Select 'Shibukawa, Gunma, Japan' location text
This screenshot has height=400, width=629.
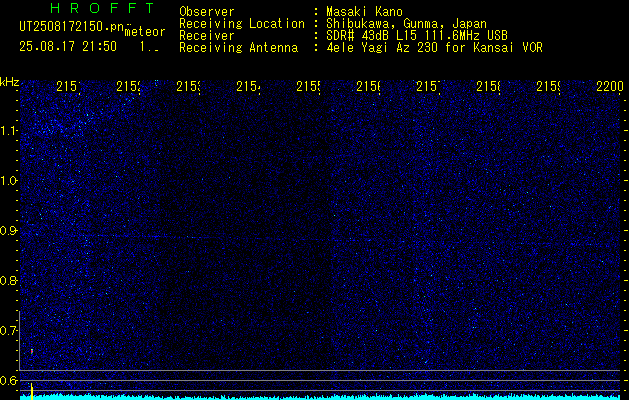tap(406, 24)
